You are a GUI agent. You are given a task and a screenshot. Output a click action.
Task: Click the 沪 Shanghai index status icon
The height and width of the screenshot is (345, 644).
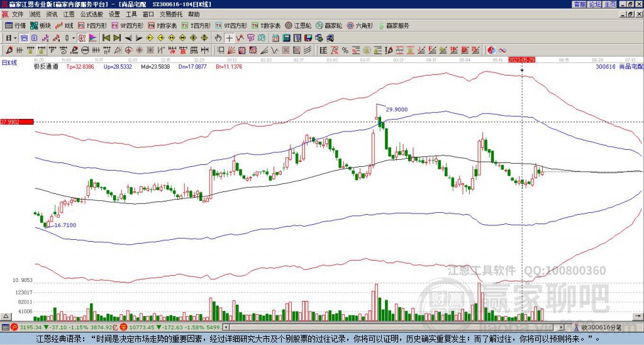pos(15,327)
